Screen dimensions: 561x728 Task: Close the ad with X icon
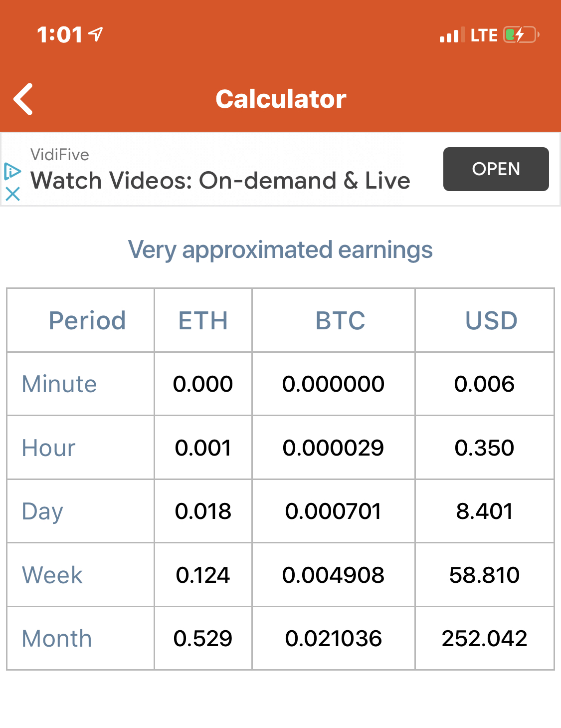(12, 194)
